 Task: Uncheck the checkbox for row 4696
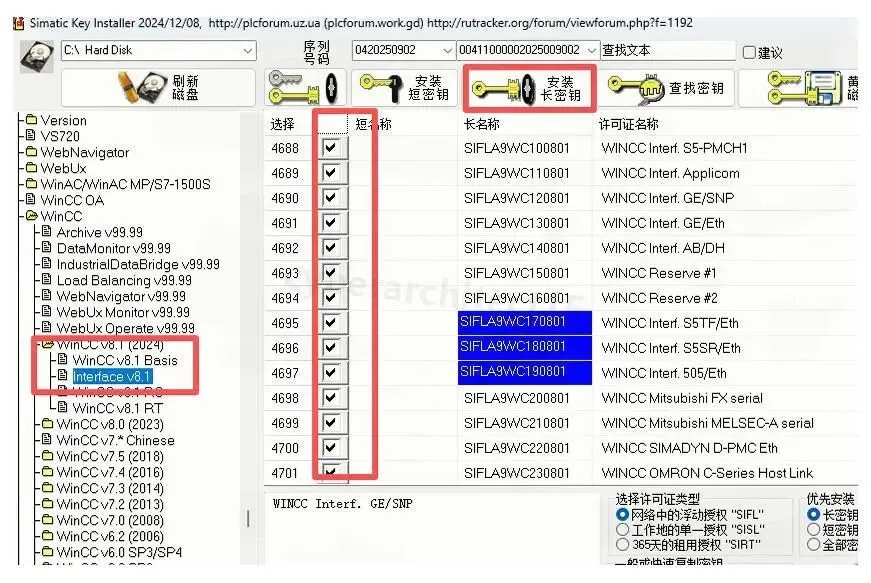(x=332, y=348)
